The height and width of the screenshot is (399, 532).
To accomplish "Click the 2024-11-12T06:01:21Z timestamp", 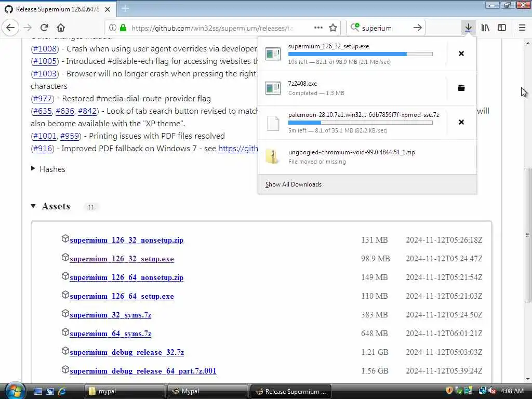I will (x=444, y=333).
